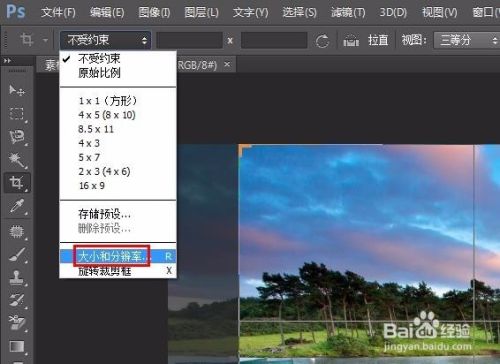The image size is (500, 364).
Task: Select the Eyedropper tool
Action: click(x=16, y=206)
